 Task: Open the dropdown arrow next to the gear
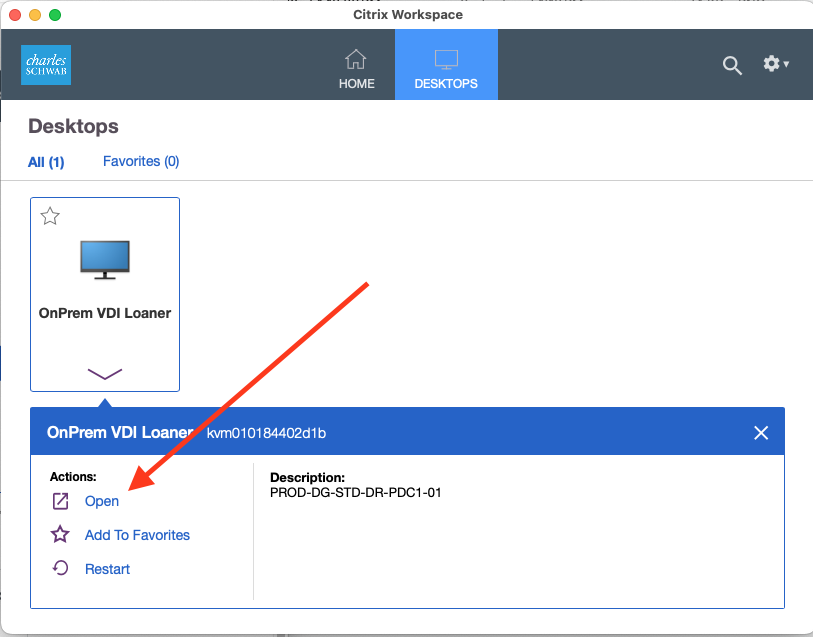click(787, 65)
